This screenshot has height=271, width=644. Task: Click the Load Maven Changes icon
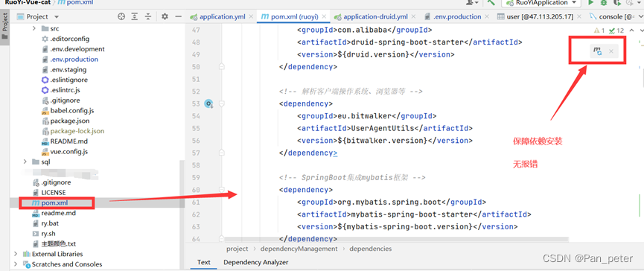point(597,51)
